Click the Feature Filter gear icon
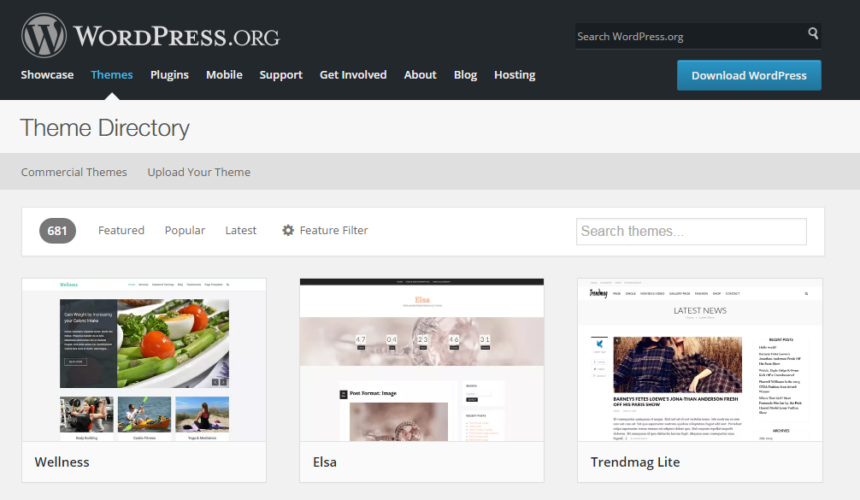 [288, 230]
